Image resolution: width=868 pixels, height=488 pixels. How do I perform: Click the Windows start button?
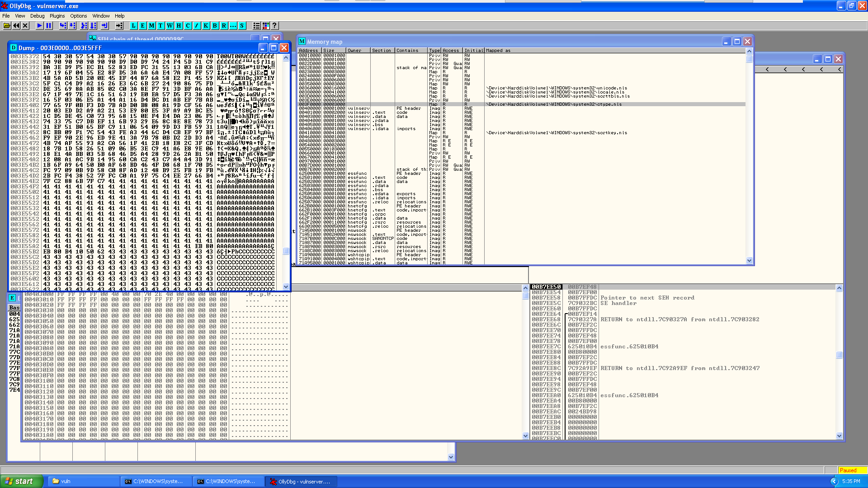21,481
